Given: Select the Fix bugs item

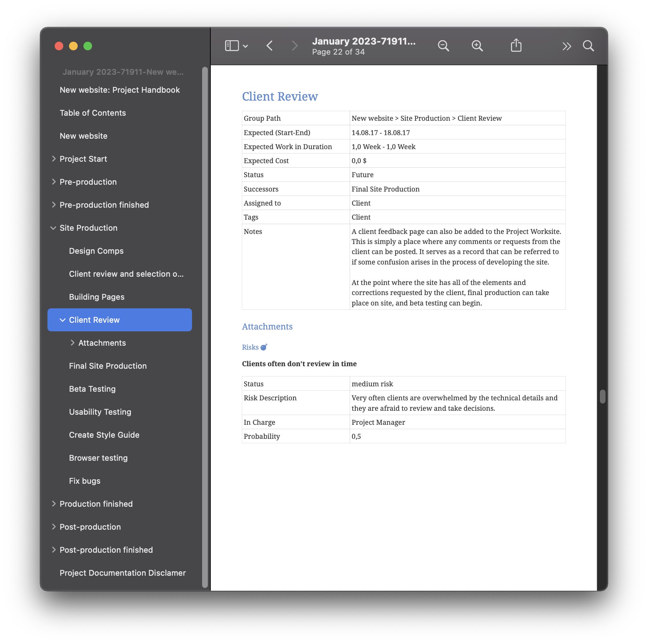Looking at the screenshot, I should click(x=85, y=480).
